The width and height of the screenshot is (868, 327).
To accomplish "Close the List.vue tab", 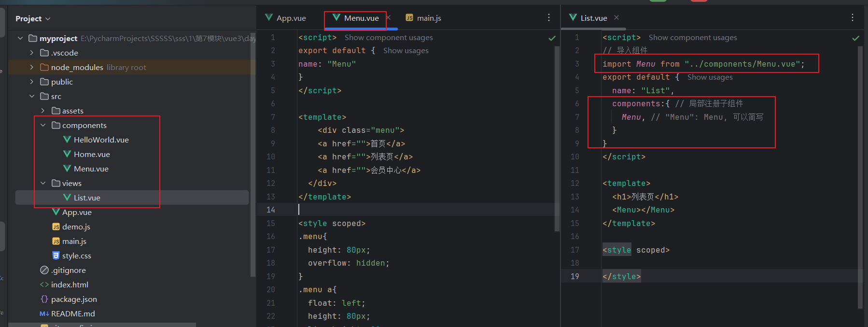I will 616,18.
